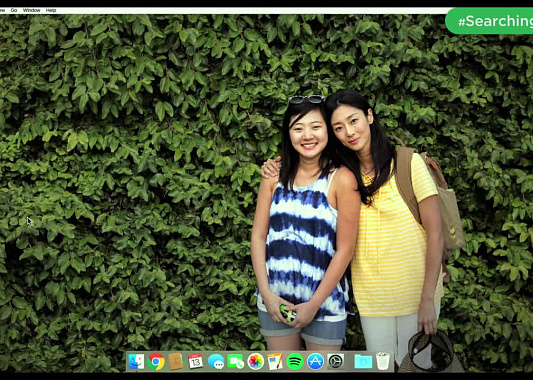This screenshot has width=533, height=380.
Task: Launch Google Chrome from the Dock
Action: [156, 361]
